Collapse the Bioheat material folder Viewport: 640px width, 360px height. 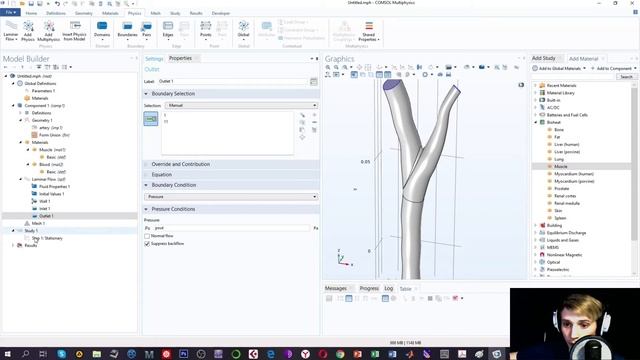(536, 122)
